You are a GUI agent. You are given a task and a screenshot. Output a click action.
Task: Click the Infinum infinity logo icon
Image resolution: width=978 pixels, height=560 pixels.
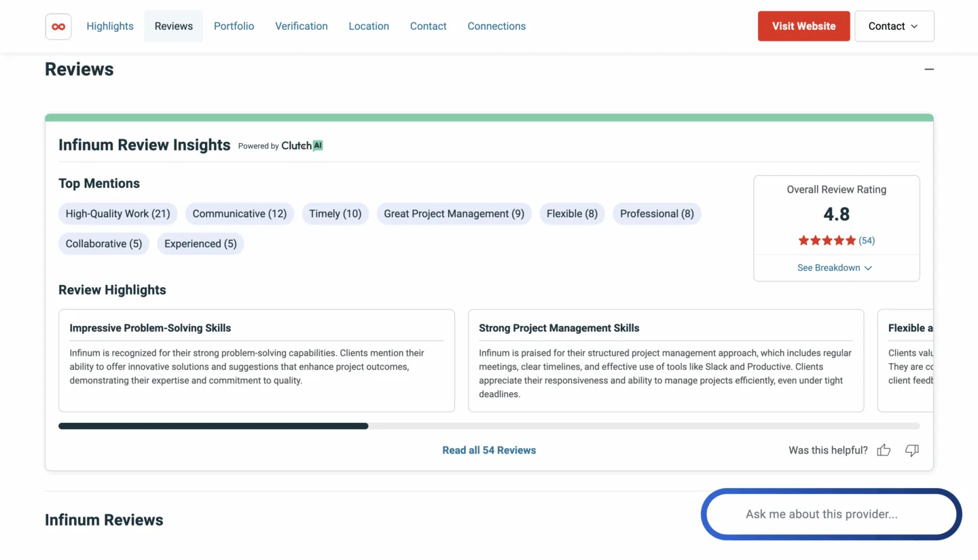[x=58, y=26]
